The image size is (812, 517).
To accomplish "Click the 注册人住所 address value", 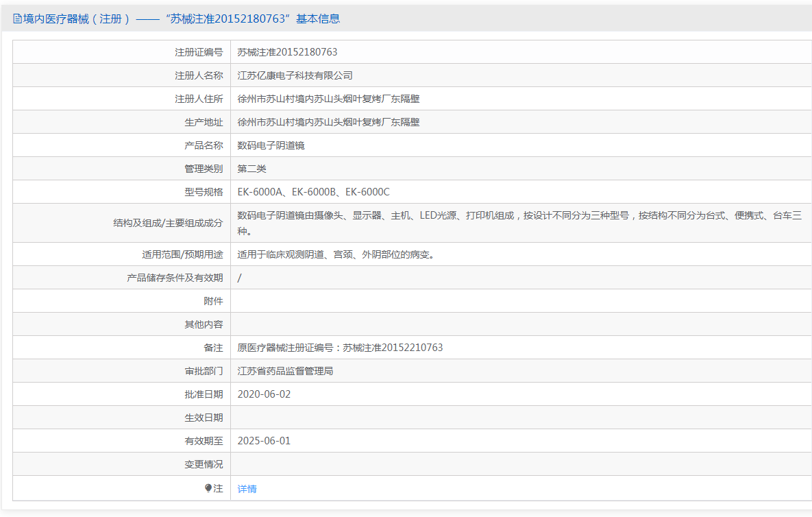I will pyautogui.click(x=328, y=99).
